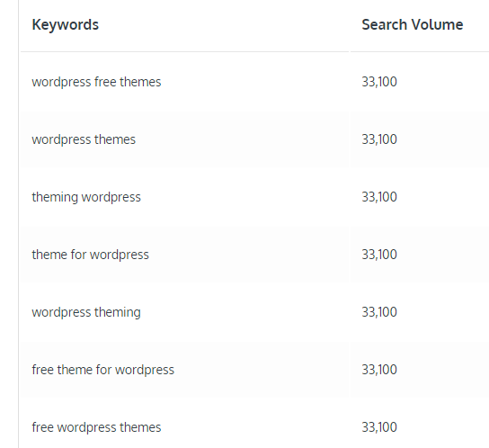
Task: Click search volume value beside theming wordpress
Action: 379,197
